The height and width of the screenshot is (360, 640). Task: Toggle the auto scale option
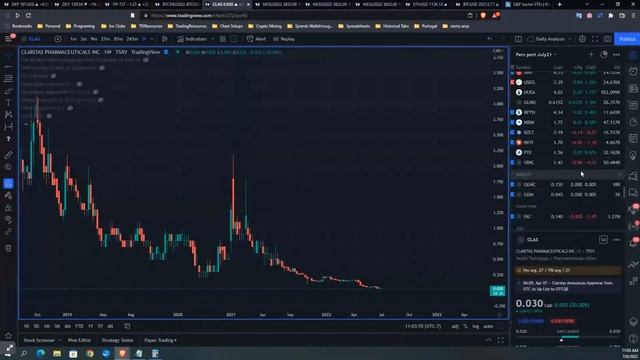(x=488, y=326)
